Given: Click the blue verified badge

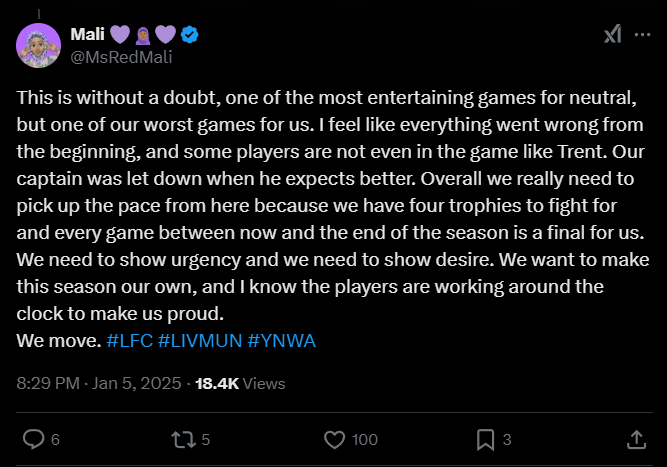Looking at the screenshot, I should (x=189, y=35).
